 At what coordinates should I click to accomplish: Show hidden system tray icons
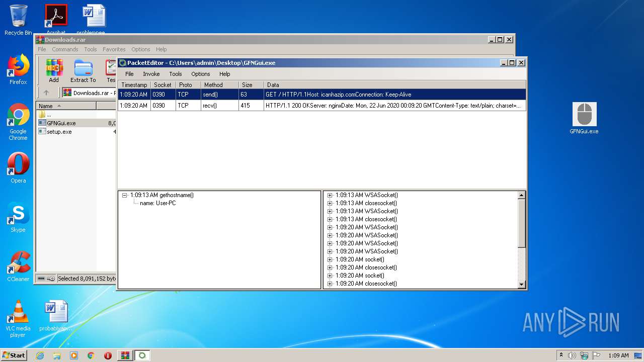tap(561, 355)
